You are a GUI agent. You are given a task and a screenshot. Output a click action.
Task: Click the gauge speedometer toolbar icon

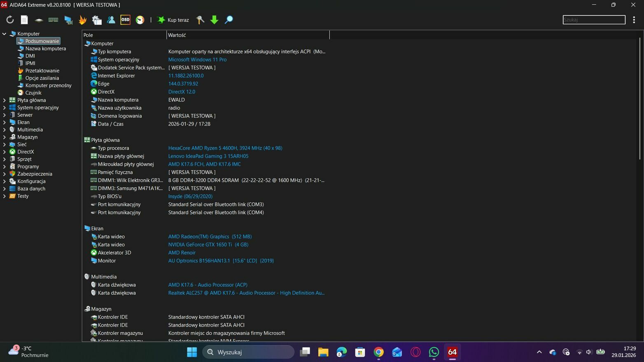140,20
